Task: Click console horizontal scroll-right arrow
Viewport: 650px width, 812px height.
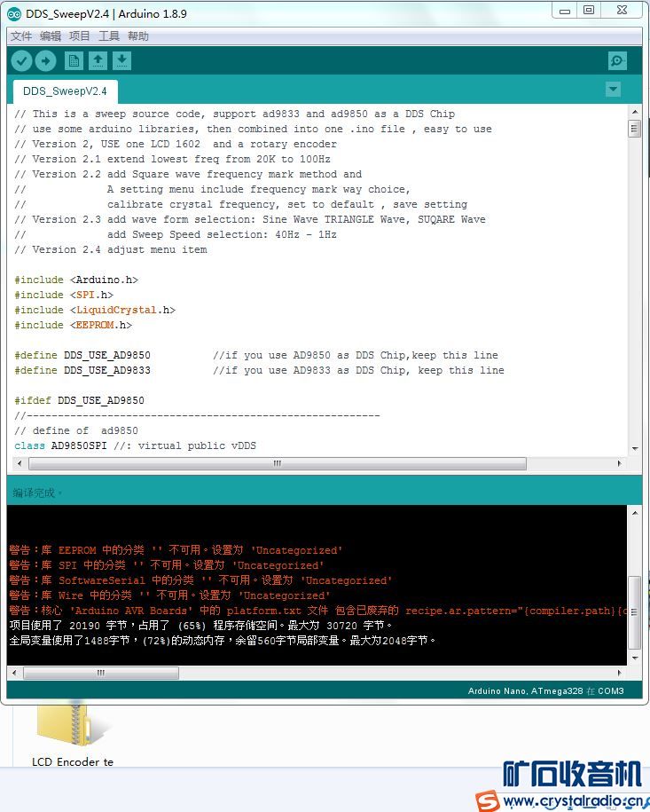Action: 620,673
